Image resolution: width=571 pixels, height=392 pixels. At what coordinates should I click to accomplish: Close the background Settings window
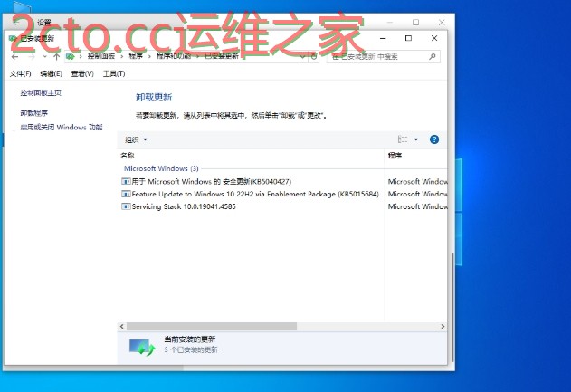442,23
